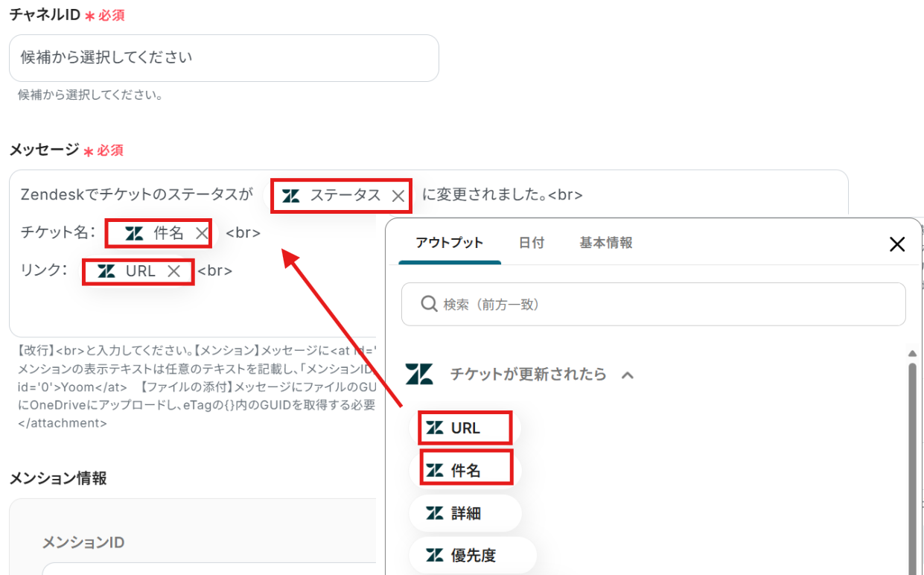
Task: Switch to the 日付 tab
Action: [532, 243]
